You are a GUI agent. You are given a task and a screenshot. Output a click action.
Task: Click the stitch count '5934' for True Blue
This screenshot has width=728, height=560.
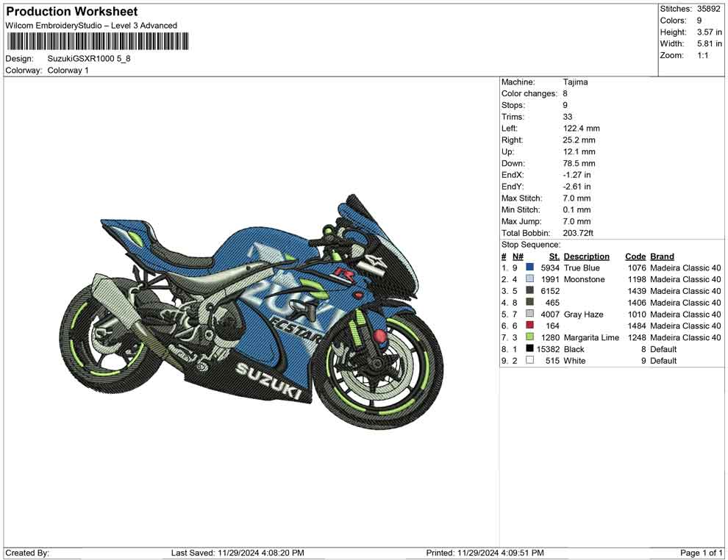[550, 268]
